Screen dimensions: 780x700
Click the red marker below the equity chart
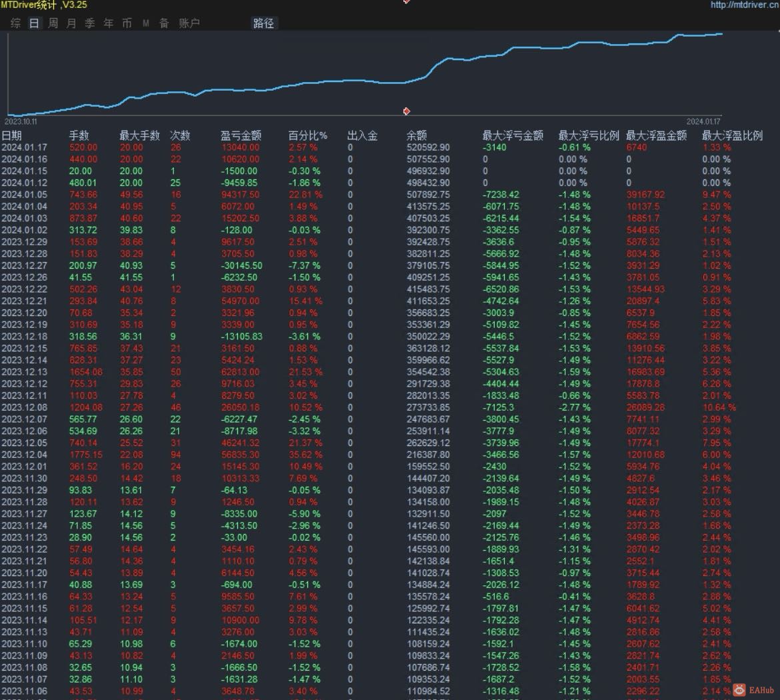click(x=406, y=111)
